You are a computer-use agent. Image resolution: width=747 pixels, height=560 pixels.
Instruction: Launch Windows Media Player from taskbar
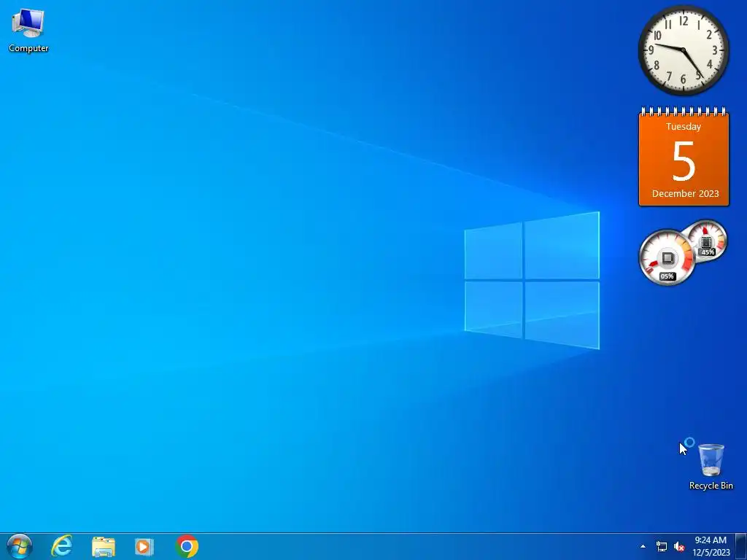pyautogui.click(x=144, y=547)
